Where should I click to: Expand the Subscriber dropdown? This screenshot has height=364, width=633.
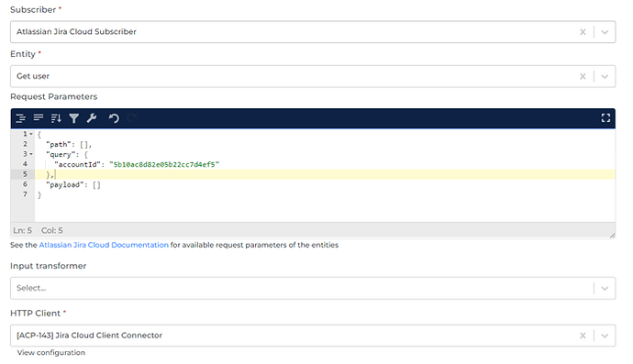pos(605,32)
